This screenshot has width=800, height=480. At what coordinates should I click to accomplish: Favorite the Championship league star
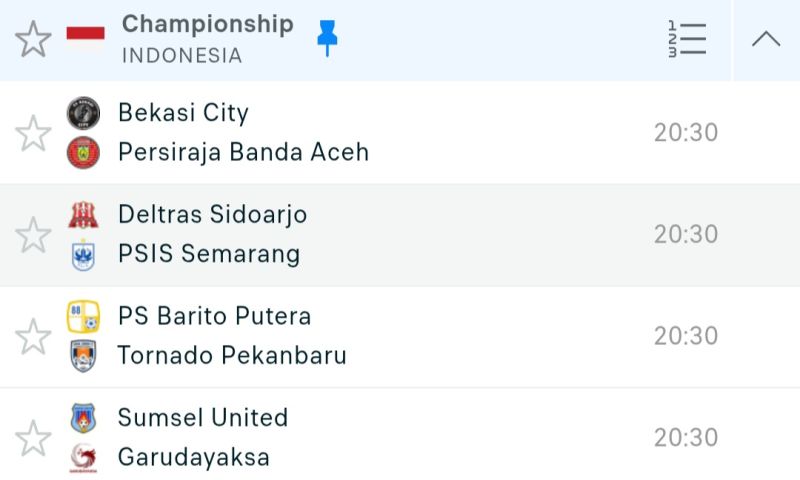tap(33, 39)
